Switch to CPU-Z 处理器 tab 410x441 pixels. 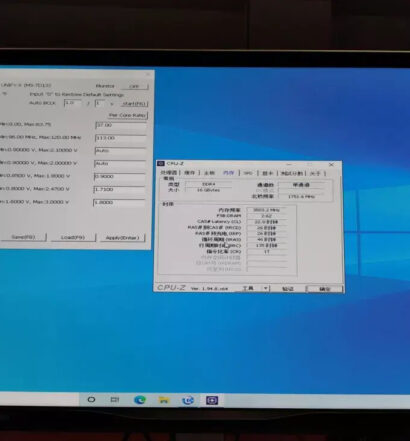point(169,173)
